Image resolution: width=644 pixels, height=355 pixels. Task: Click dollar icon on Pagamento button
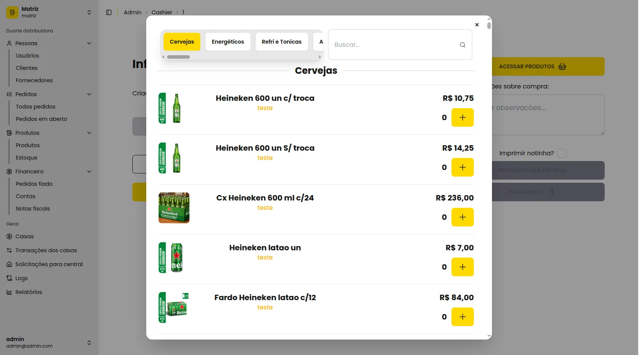(552, 192)
